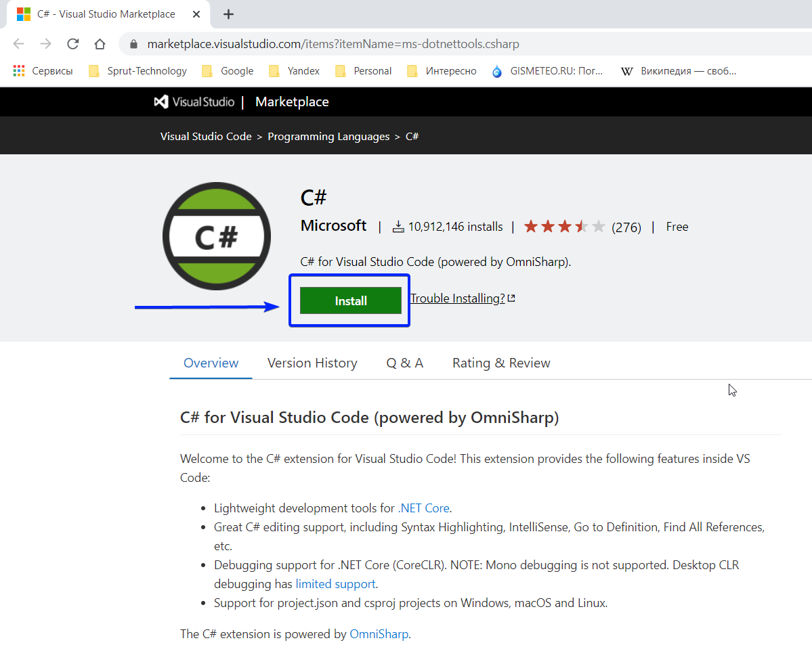The height and width of the screenshot is (649, 812).
Task: Reload the page with the refresh icon
Action: click(72, 43)
